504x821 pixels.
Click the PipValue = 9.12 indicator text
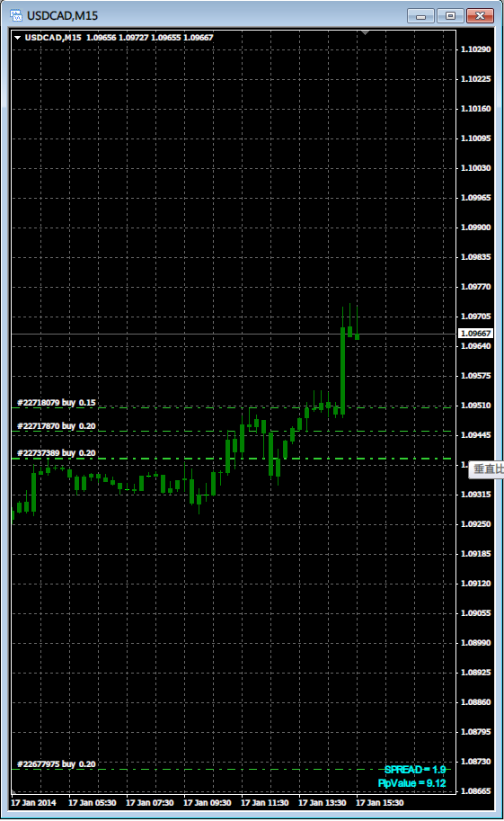point(411,782)
